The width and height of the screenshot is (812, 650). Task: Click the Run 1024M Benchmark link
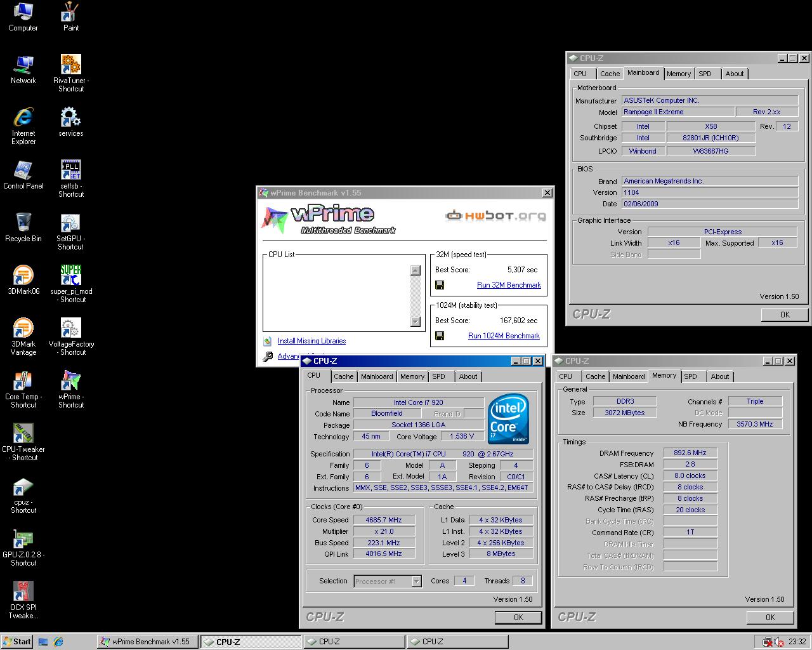[x=504, y=336]
